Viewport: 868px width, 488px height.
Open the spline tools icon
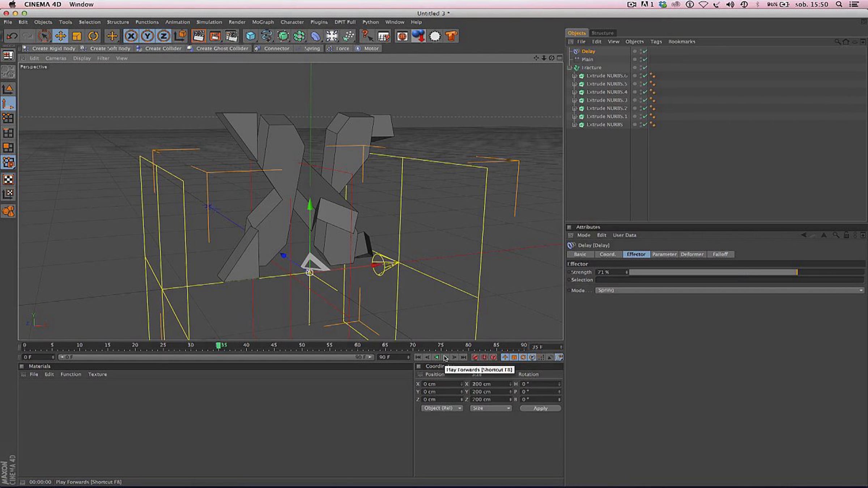point(267,36)
